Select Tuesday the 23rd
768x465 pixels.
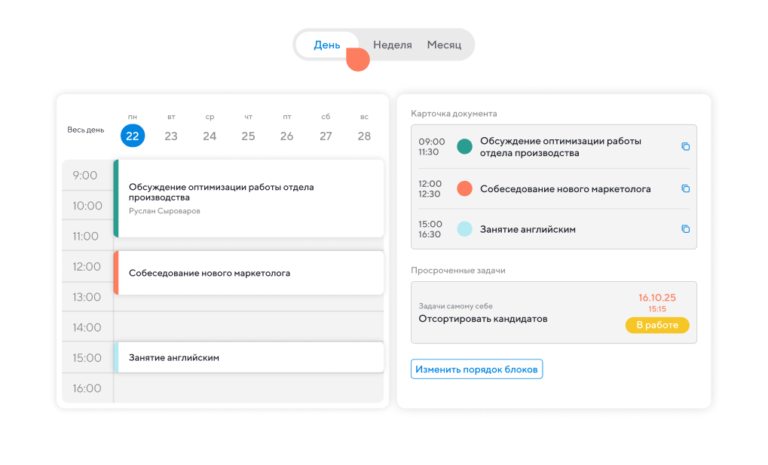point(171,136)
